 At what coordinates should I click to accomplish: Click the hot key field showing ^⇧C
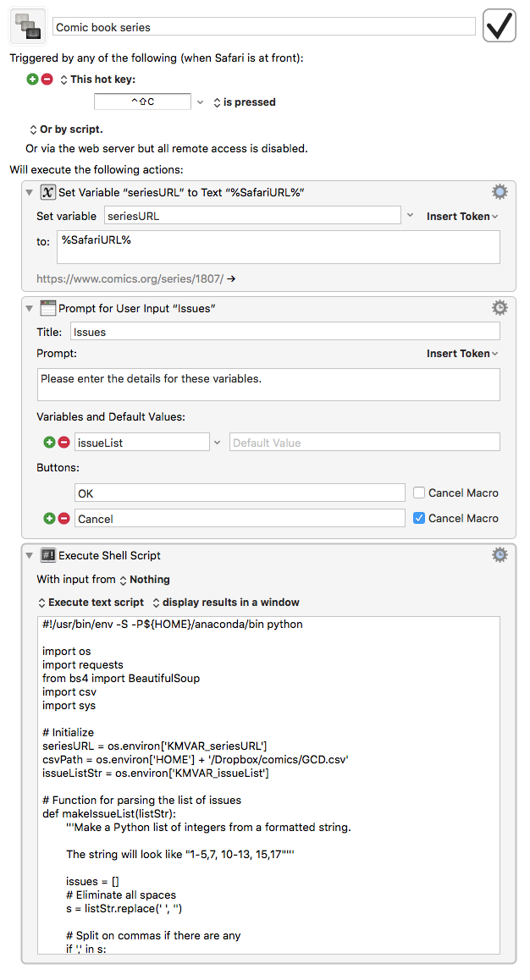pyautogui.click(x=142, y=101)
